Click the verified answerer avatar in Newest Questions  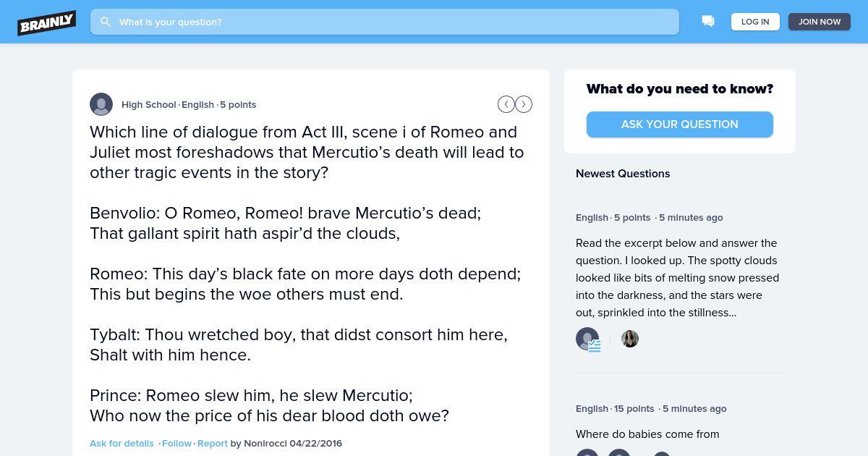tap(587, 339)
